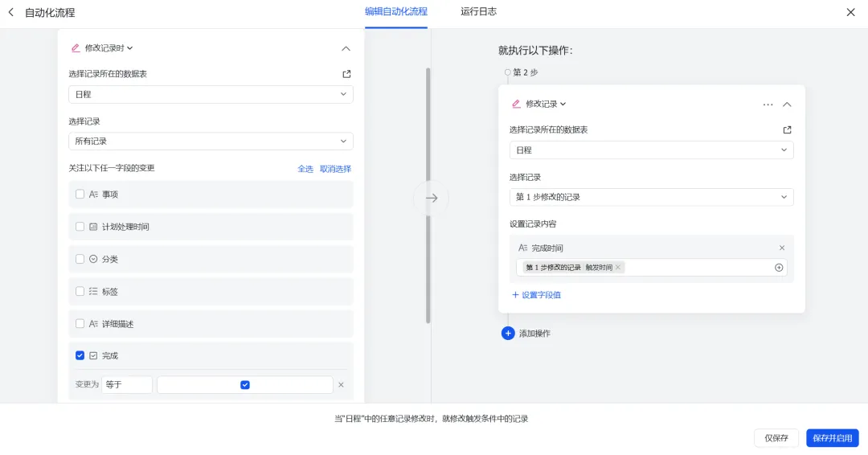Click the 第 2 步 step label
The image size is (868, 455).
coord(526,72)
